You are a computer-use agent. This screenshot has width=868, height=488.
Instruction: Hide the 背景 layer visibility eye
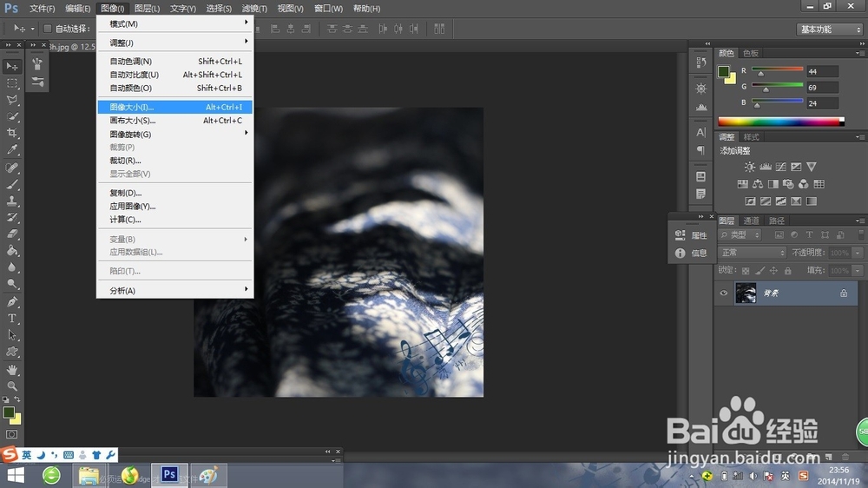724,293
